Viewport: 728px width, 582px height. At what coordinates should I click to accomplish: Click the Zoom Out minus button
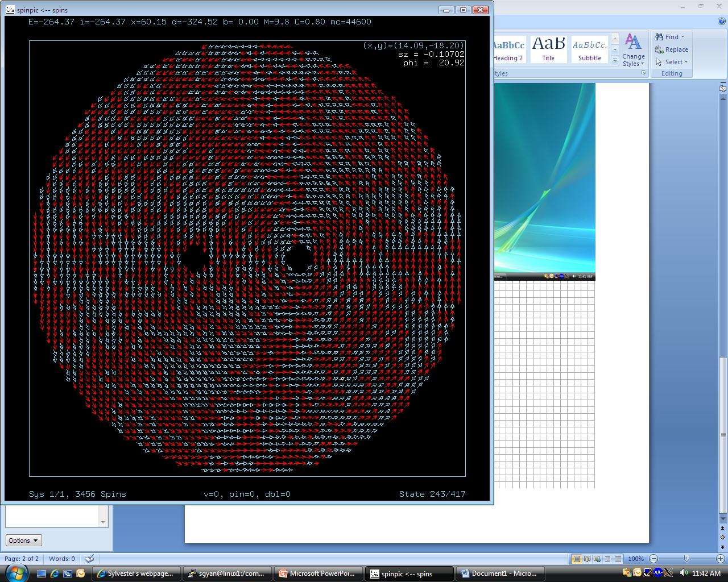click(653, 559)
